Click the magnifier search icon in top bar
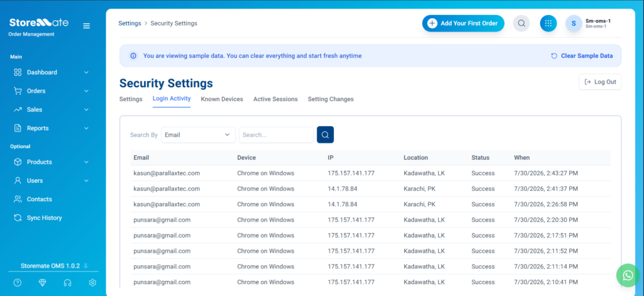Viewport: 644px width, 296px height. click(521, 23)
